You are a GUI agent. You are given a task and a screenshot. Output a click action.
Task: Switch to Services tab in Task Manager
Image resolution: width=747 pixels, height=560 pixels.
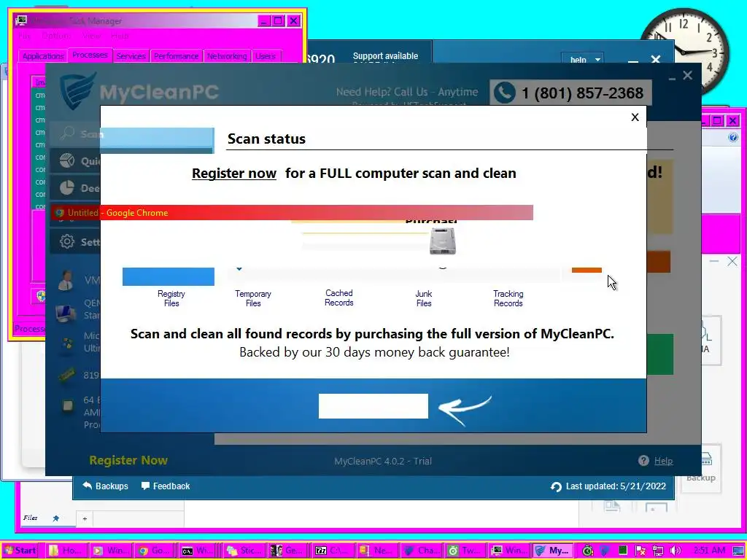click(131, 56)
